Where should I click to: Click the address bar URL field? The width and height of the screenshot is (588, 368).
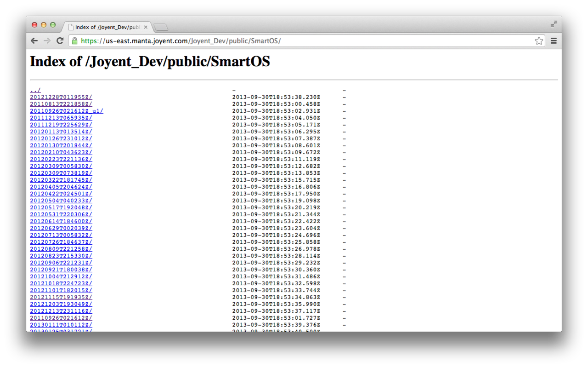tap(307, 41)
